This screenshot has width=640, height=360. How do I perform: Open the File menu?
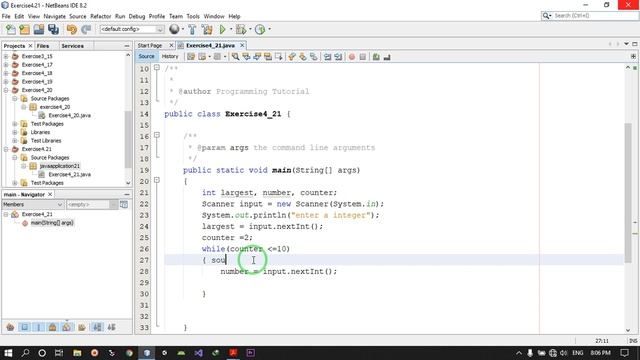click(x=6, y=16)
